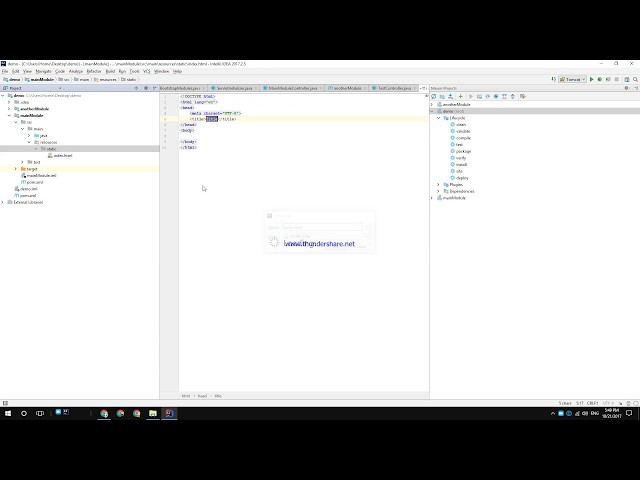This screenshot has height=480, width=640.
Task: Hide the Project tool window
Action: point(155,88)
